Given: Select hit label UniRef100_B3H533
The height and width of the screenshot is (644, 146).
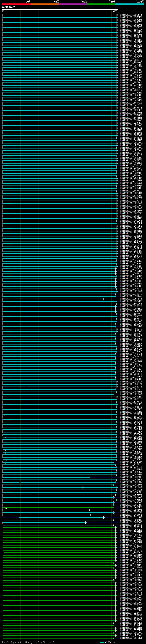Looking at the screenshot, I should [131, 477].
